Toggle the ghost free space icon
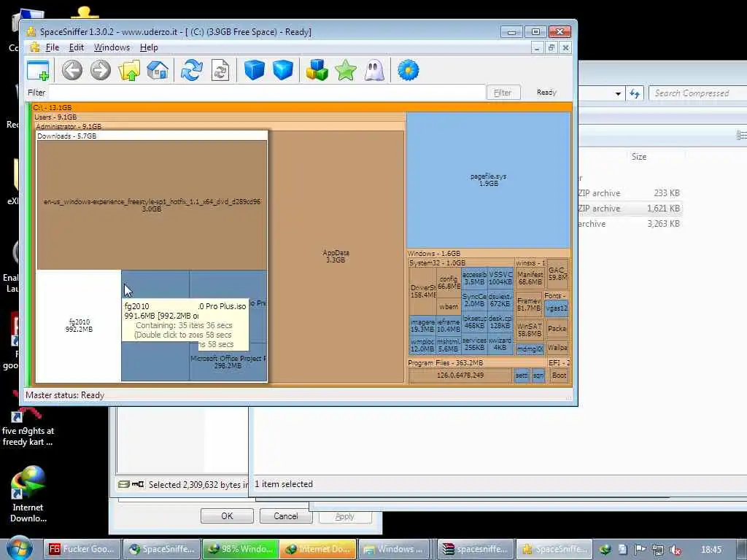Viewport: 747px width, 560px height. 374,71
